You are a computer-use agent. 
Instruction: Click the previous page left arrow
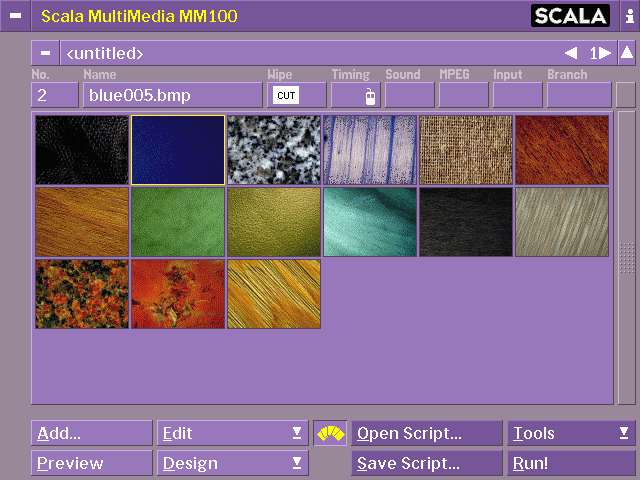570,53
